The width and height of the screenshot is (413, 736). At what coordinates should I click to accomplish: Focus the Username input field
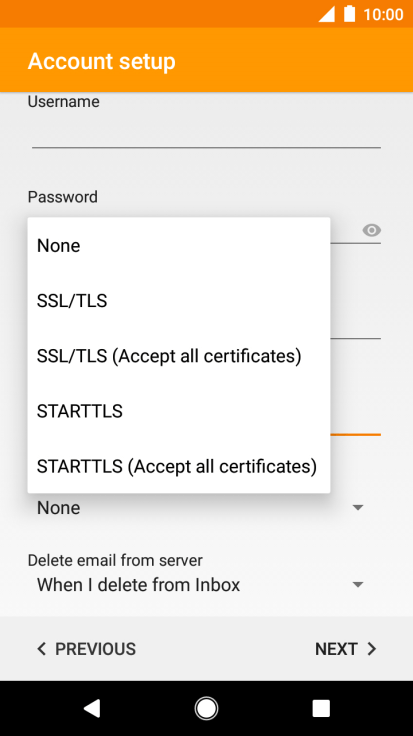point(206,132)
